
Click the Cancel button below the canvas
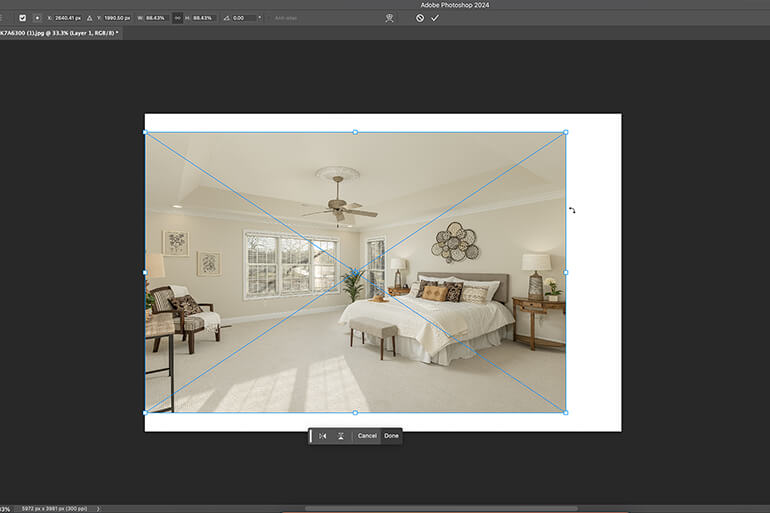click(x=367, y=436)
